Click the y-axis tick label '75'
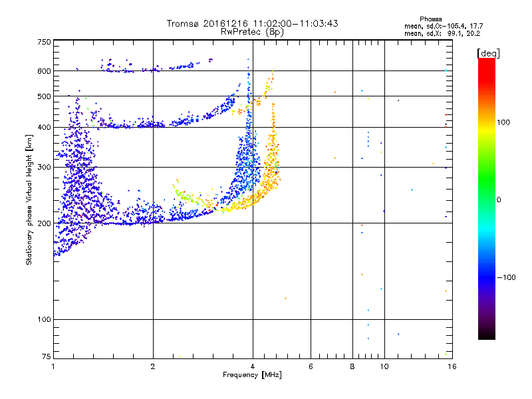 [x=47, y=356]
